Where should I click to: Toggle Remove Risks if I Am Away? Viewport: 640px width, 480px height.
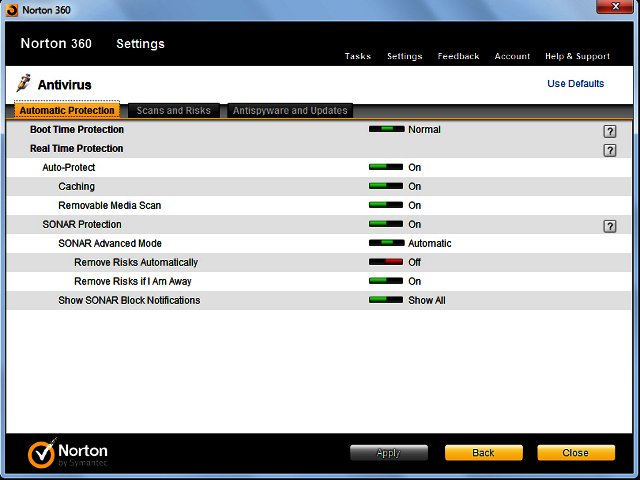tap(386, 281)
